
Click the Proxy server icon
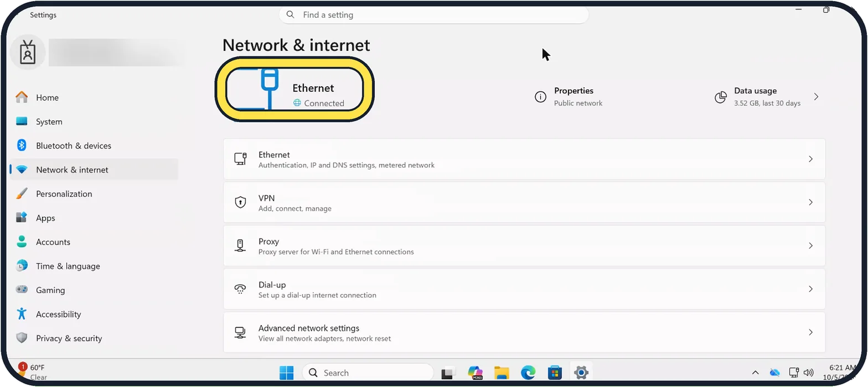point(240,245)
